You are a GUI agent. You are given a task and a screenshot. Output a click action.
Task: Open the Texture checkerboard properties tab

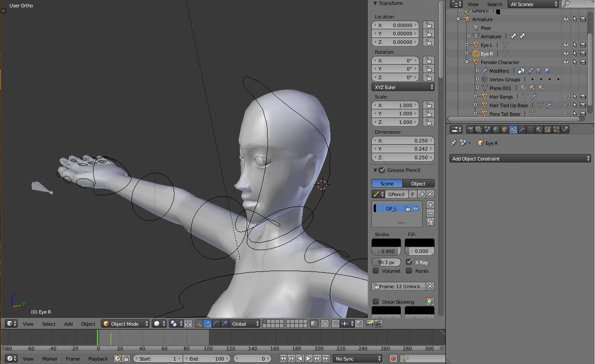point(548,130)
